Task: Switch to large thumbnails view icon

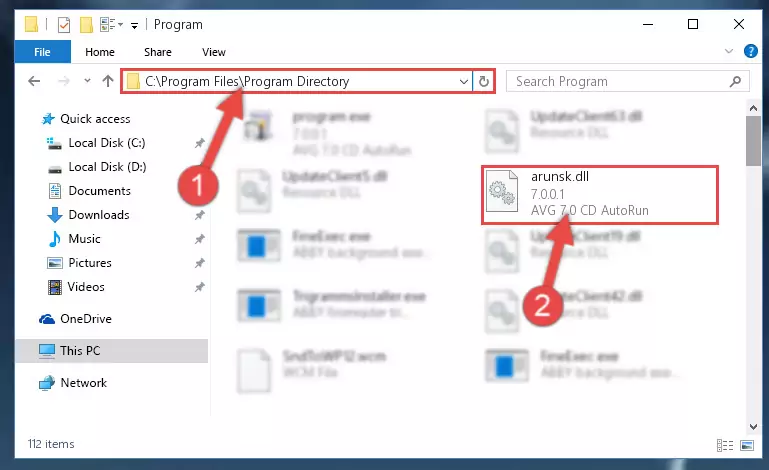Action: click(x=747, y=445)
